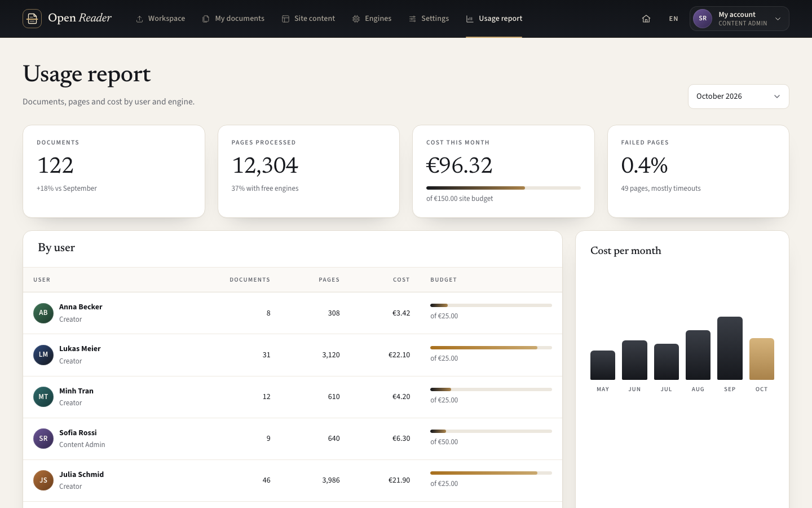Click the €96.32 cost this month figure
812x508 pixels.
(x=460, y=165)
